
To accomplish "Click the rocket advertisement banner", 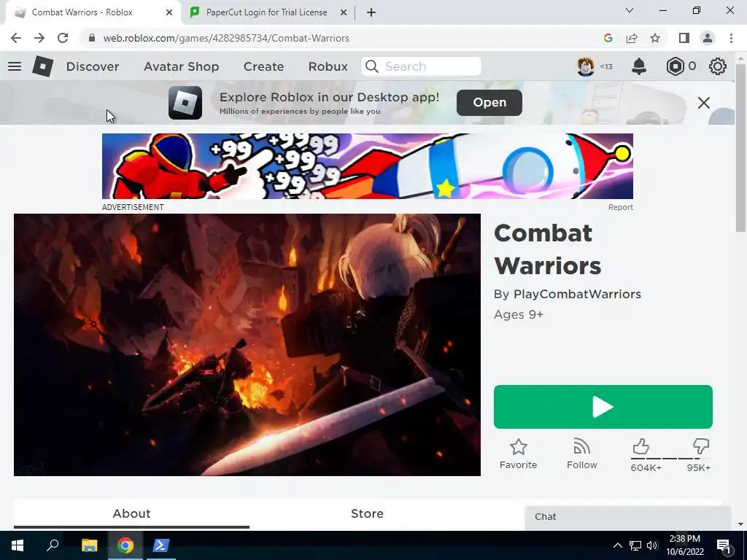I will 368,166.
